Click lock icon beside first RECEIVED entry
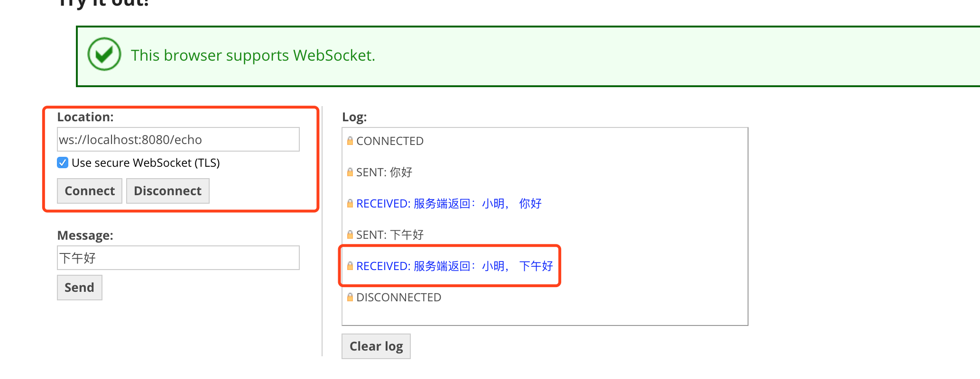The width and height of the screenshot is (980, 379). tap(350, 203)
